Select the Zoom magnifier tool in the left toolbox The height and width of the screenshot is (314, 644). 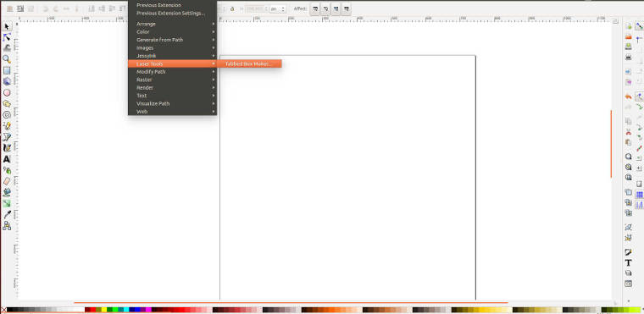click(x=7, y=59)
